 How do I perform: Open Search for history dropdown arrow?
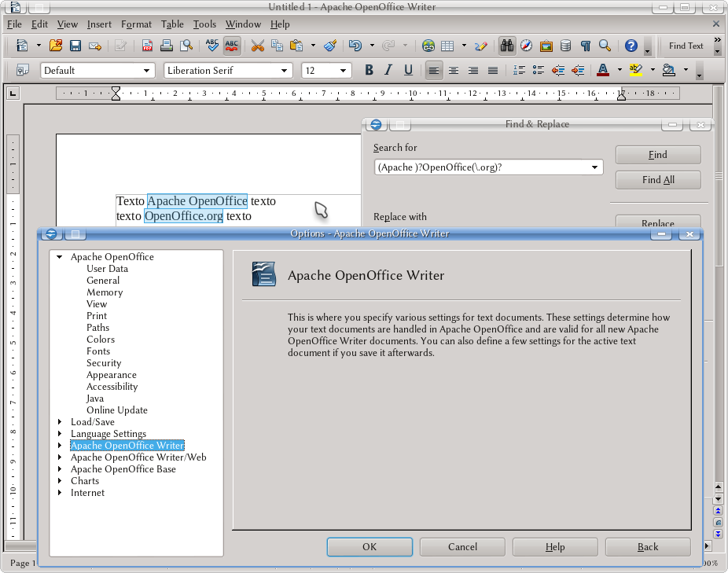point(595,167)
